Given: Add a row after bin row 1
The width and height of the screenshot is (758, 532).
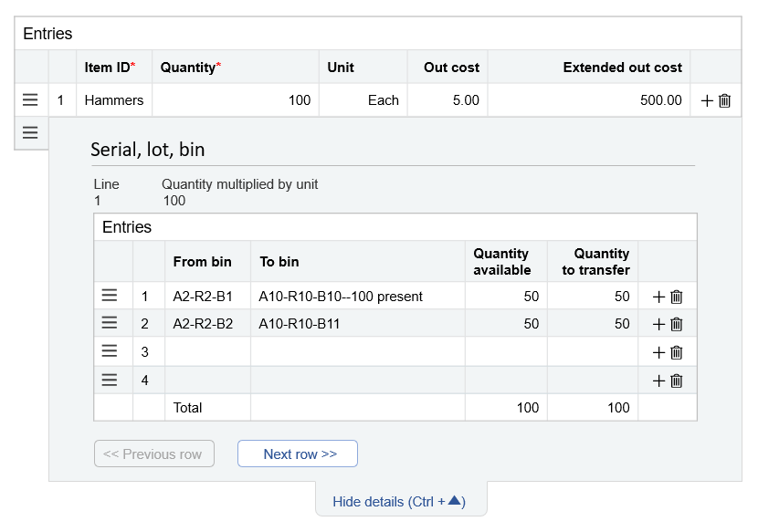Looking at the screenshot, I should click(658, 297).
